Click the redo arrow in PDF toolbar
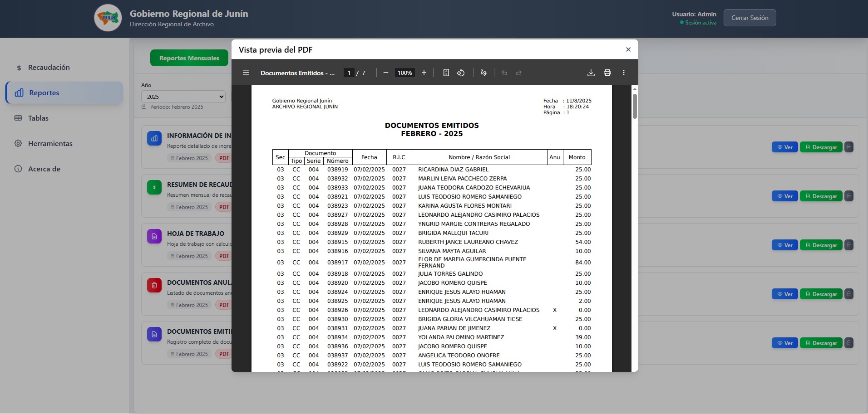Viewport: 868px width, 414px height. tap(519, 73)
